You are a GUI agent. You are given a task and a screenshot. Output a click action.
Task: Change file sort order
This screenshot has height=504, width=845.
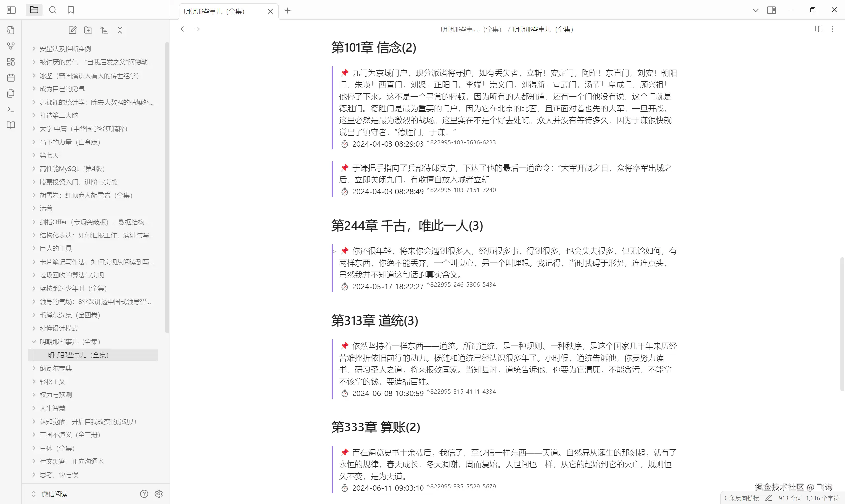coord(104,30)
